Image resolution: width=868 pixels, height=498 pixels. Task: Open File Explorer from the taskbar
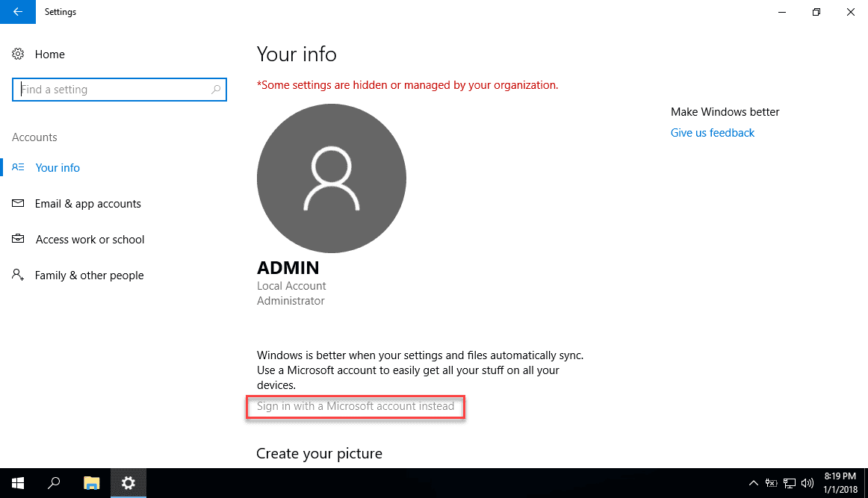click(x=91, y=483)
